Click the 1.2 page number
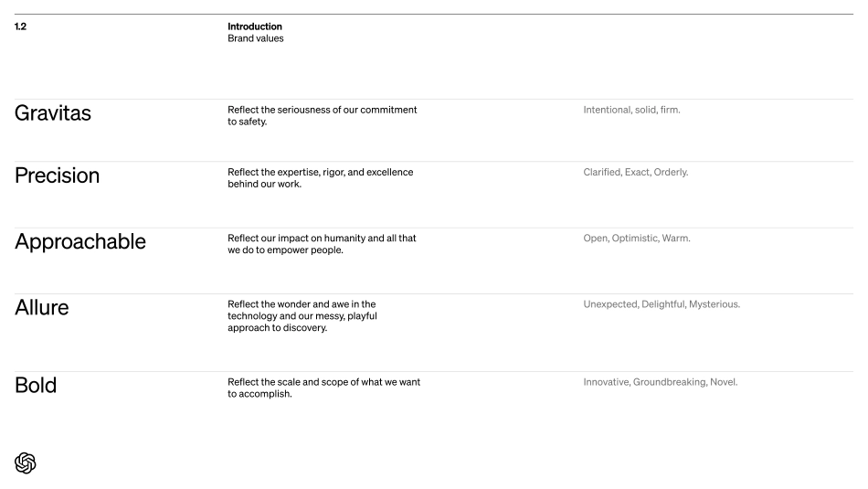The image size is (868, 489). pyautogui.click(x=20, y=27)
